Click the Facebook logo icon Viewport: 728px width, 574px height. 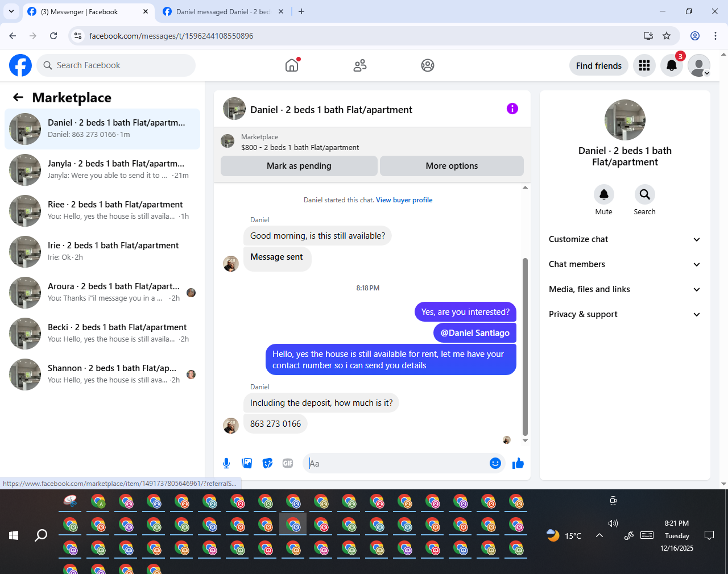coord(20,65)
